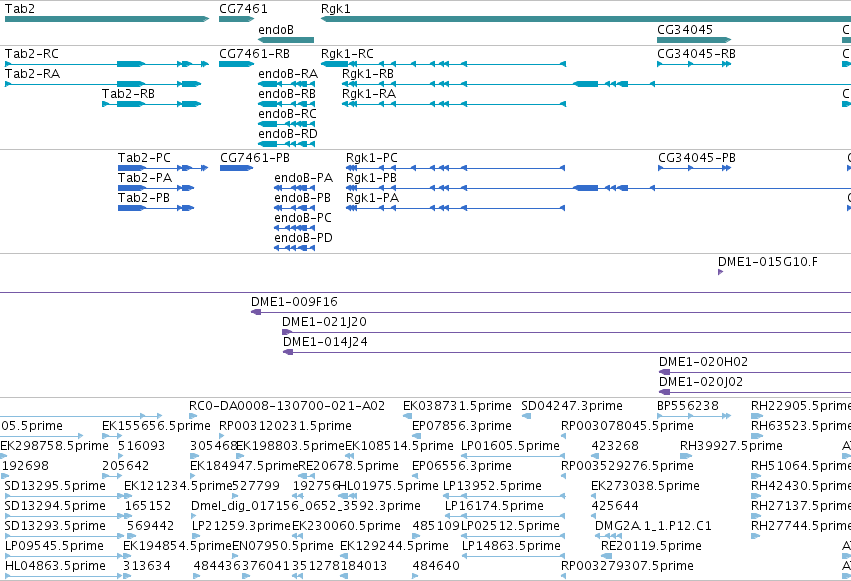Screen dimensions: 851x581
Task: Choose the EK155656.5prime label
Action: point(156,426)
